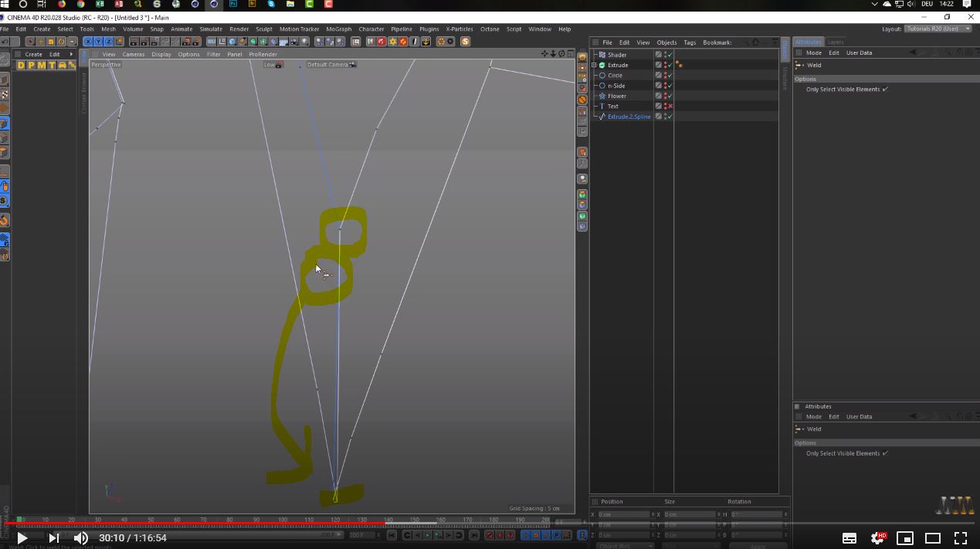Open YouTube player settings gear
The image size is (980, 549).
pos(877,537)
